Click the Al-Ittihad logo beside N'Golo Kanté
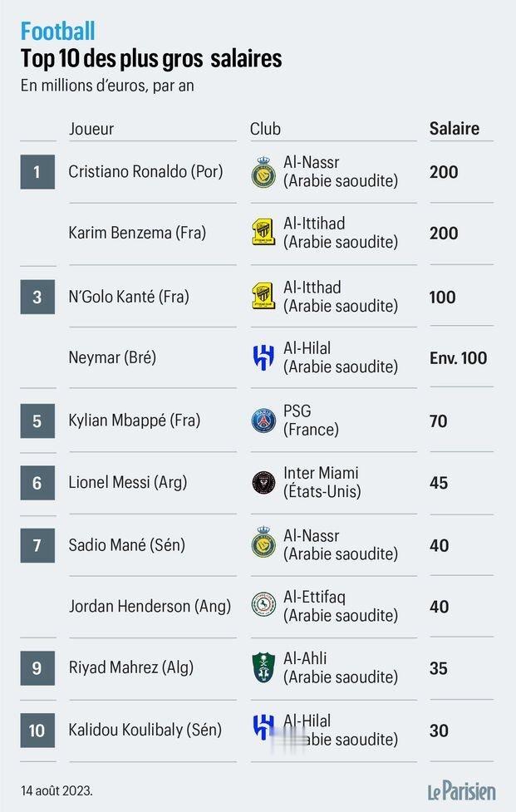The width and height of the screenshot is (516, 812). point(263,296)
